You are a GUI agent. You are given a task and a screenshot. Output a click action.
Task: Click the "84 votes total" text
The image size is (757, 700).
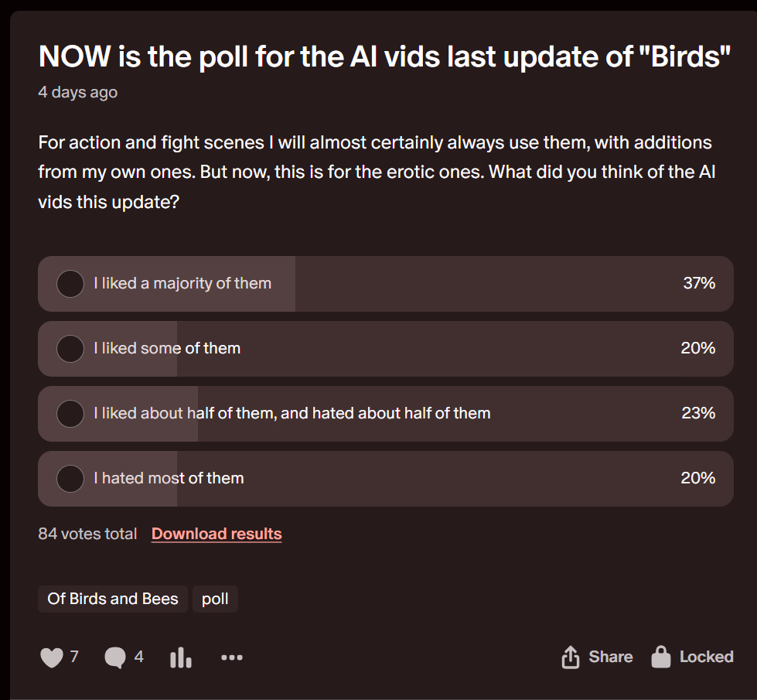click(87, 534)
